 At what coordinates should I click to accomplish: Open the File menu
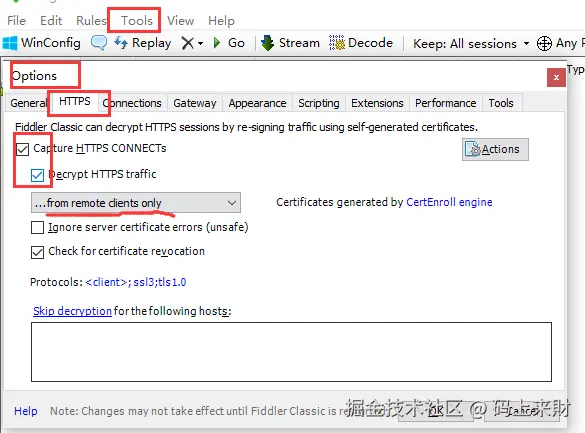pyautogui.click(x=16, y=21)
